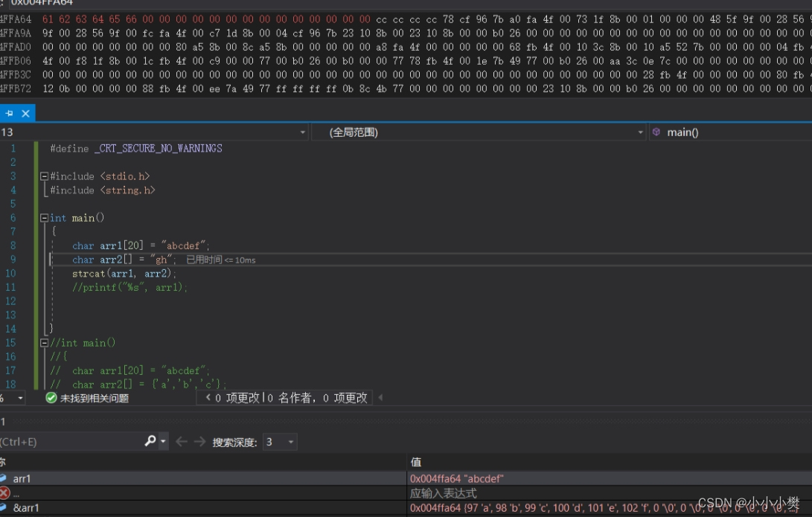Click the watch search magnifier icon
The image size is (812, 517).
point(150,441)
